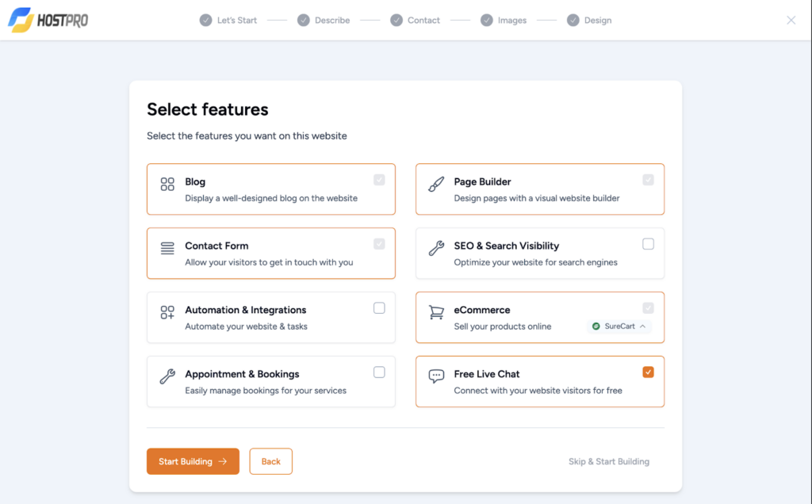Go to the Images step
Image resolution: width=812 pixels, height=504 pixels.
504,20
